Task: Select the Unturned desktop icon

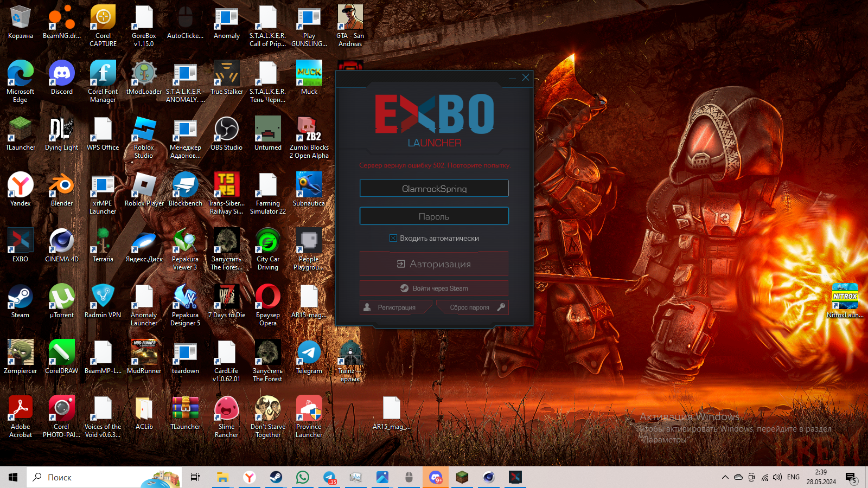Action: click(268, 134)
